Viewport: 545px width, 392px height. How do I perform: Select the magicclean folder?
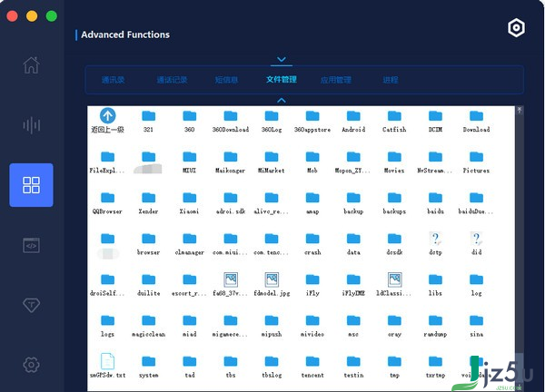coord(148,326)
